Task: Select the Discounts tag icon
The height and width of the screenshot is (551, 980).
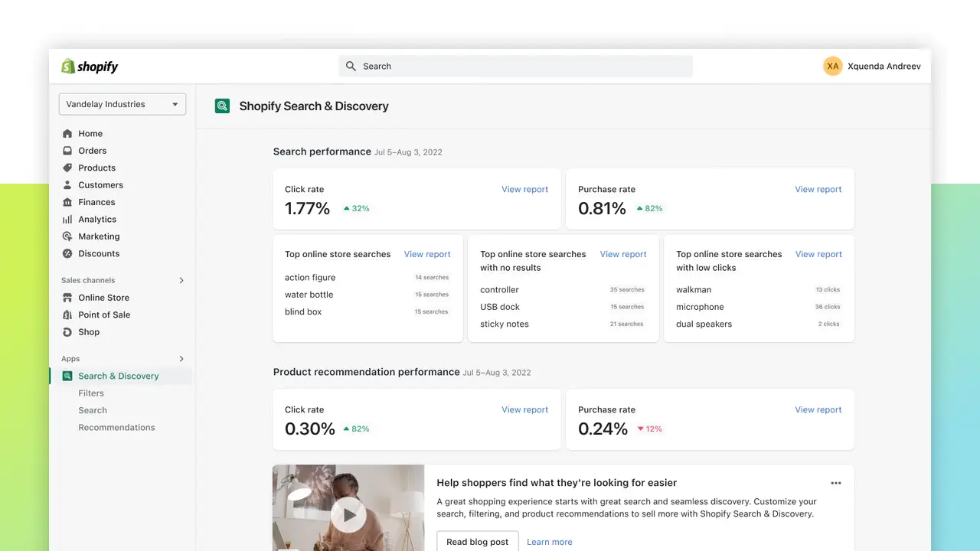Action: pos(69,253)
